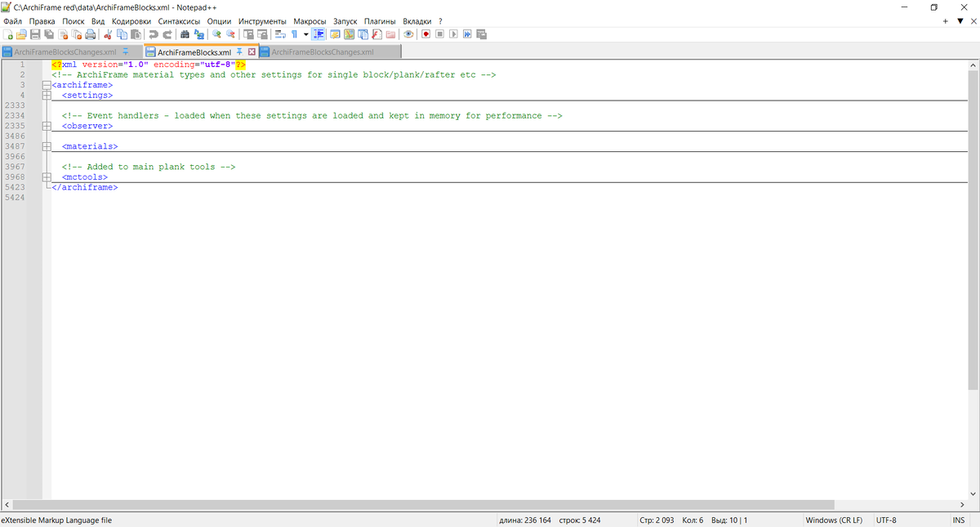Toggle synchronized vertical scrolling
Screen dimensions: 980x527
click(248, 34)
